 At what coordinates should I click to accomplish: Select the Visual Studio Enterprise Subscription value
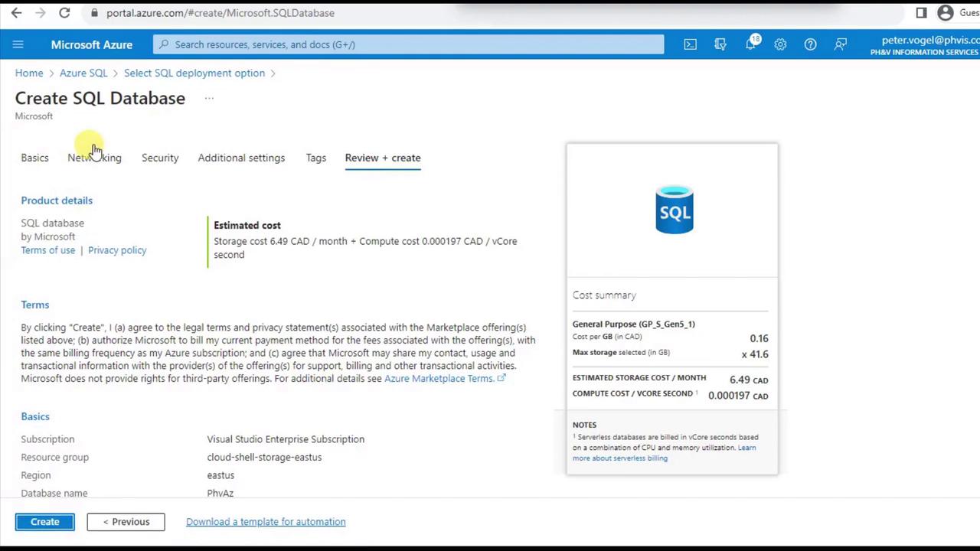point(286,439)
